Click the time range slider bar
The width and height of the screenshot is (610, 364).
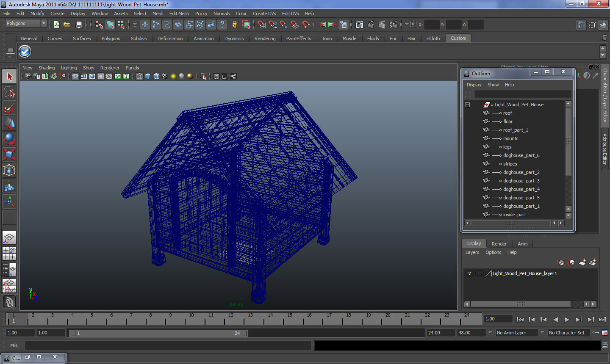(159, 333)
